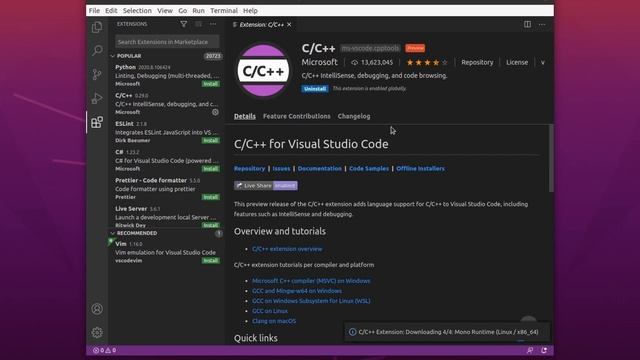Switch to the Changelog tab

tap(354, 116)
